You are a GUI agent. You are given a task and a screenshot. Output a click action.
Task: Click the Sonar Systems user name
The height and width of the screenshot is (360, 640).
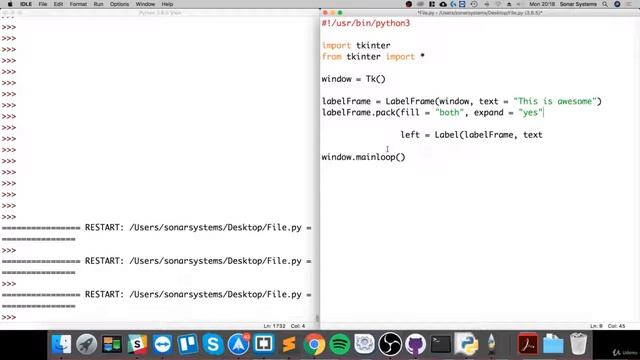pyautogui.click(x=578, y=4)
